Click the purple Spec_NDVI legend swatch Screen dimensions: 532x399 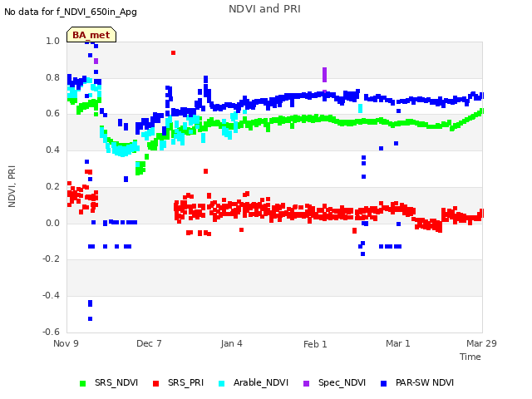[306, 383]
